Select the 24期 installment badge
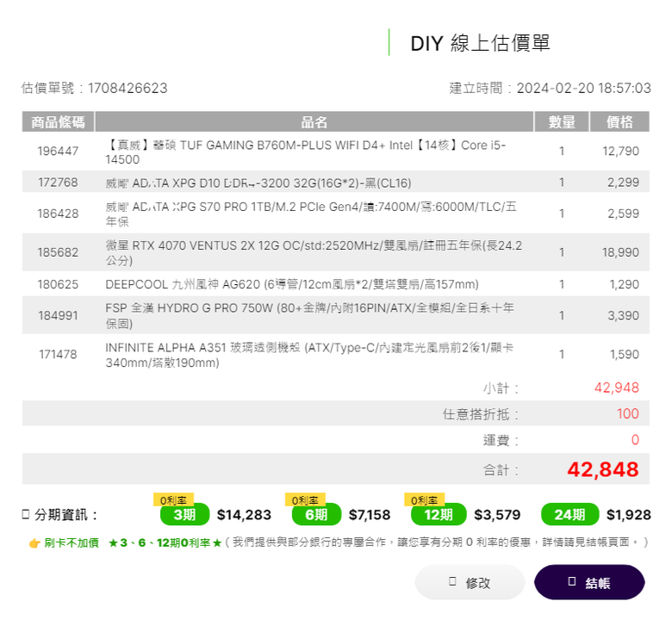Viewport: 672px width, 620px height. [x=569, y=514]
